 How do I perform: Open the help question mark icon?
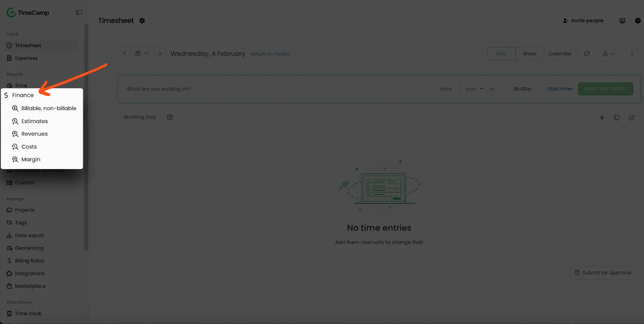638,21
